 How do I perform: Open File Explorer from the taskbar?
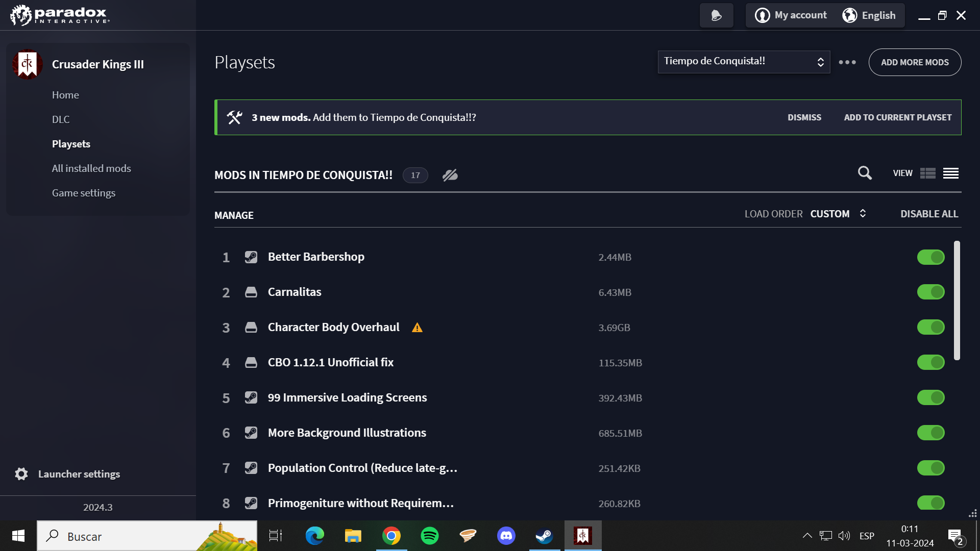(x=353, y=536)
